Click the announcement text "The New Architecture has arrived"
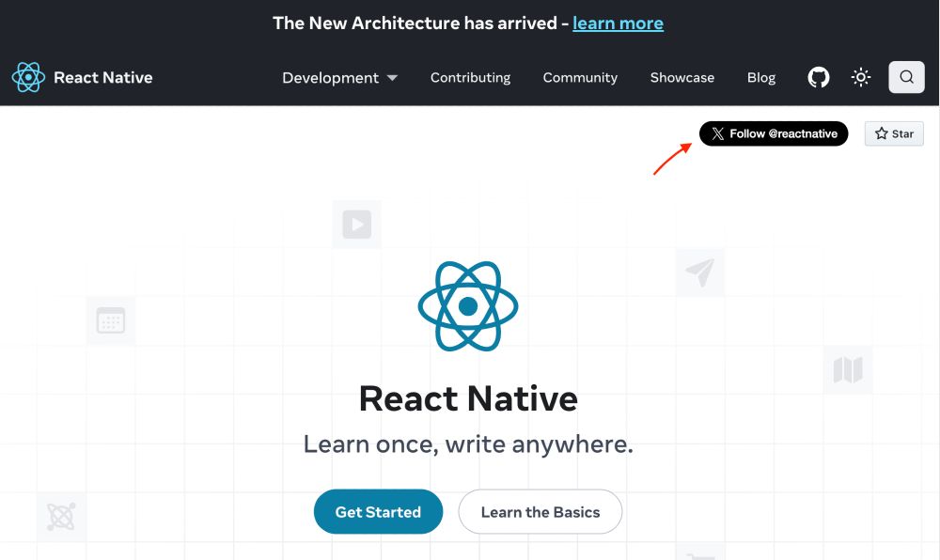This screenshot has width=940, height=560. click(x=415, y=23)
